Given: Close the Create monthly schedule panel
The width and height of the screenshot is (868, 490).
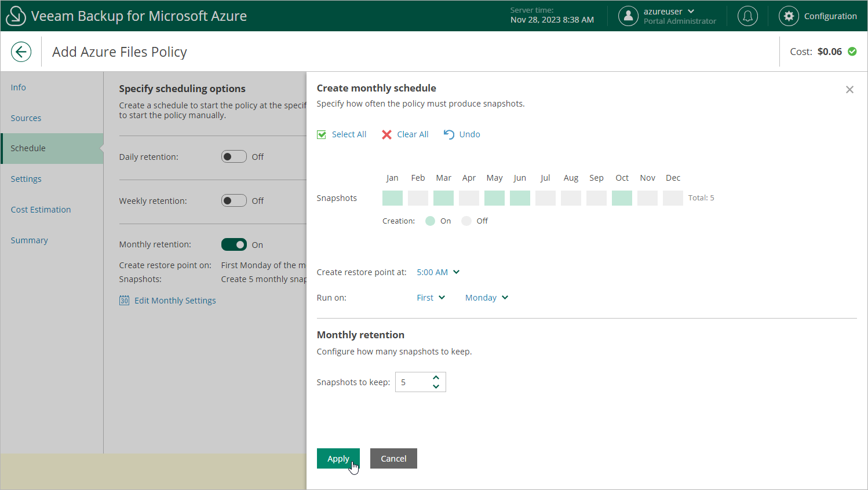Looking at the screenshot, I should (x=849, y=90).
